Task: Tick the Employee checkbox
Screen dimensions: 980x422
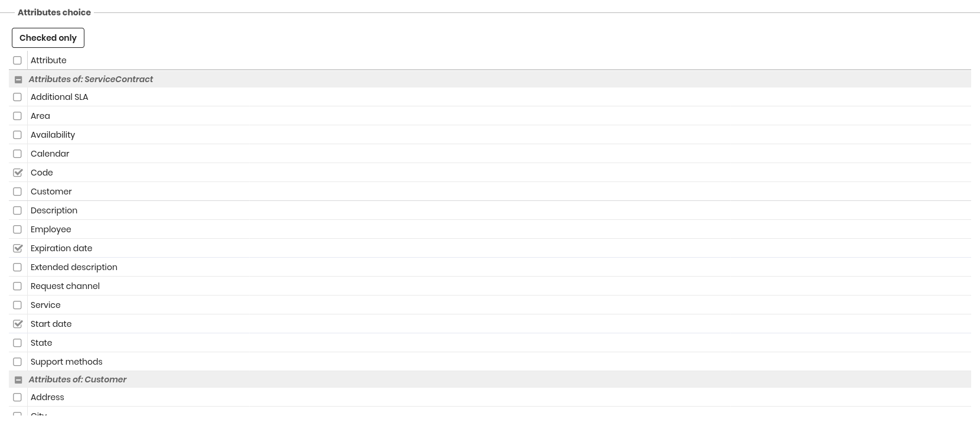Action: [18, 229]
